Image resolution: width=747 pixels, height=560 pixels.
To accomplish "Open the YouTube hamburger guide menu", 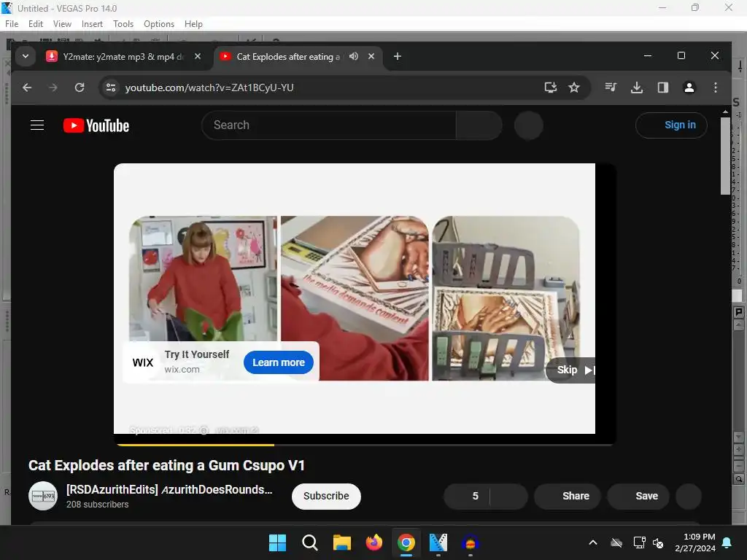I will tap(37, 125).
